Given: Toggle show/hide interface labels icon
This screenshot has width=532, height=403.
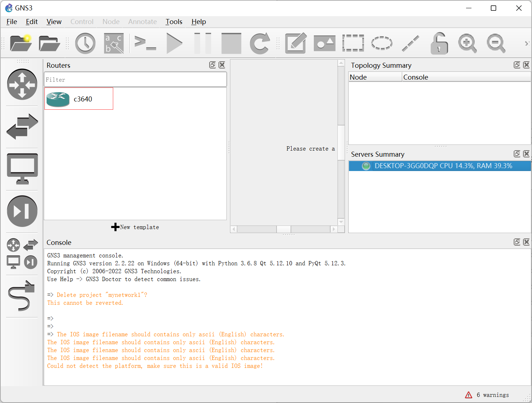Looking at the screenshot, I should pos(114,43).
